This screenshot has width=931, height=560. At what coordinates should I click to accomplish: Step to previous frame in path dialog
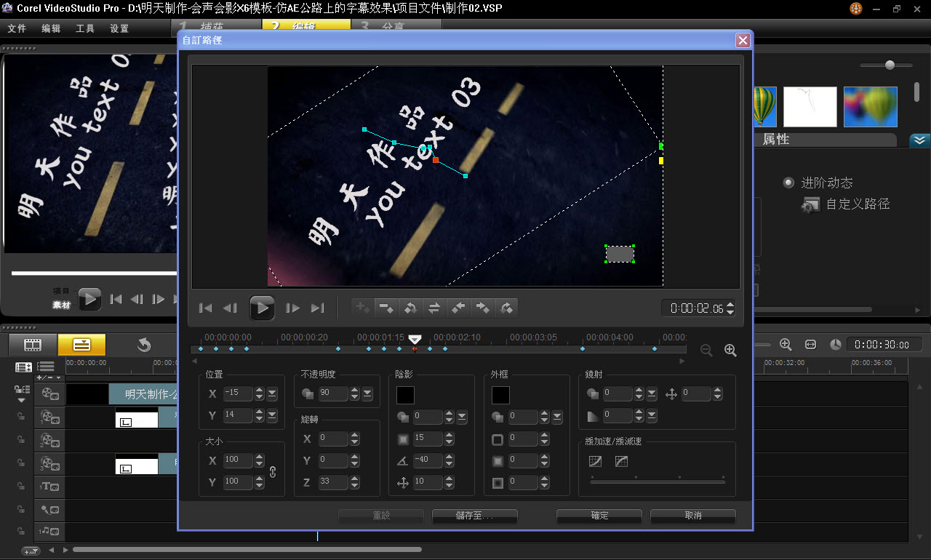pyautogui.click(x=230, y=308)
